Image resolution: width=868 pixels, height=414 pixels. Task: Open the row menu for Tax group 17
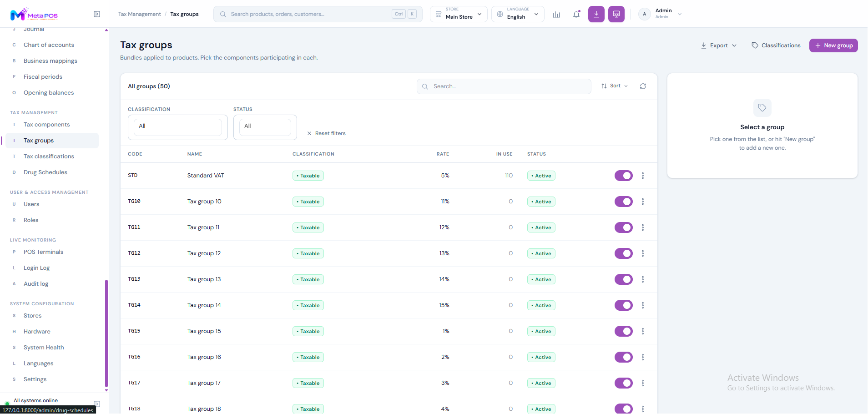[x=643, y=383]
